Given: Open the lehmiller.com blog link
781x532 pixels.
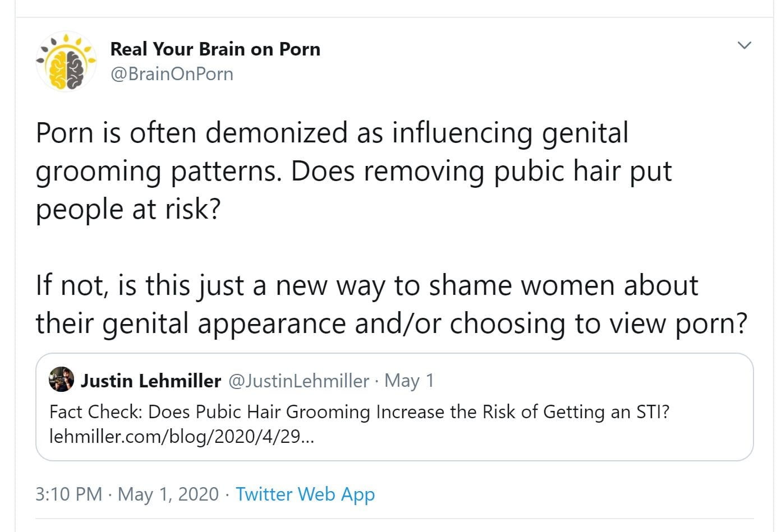Looking at the screenshot, I should pos(181,436).
